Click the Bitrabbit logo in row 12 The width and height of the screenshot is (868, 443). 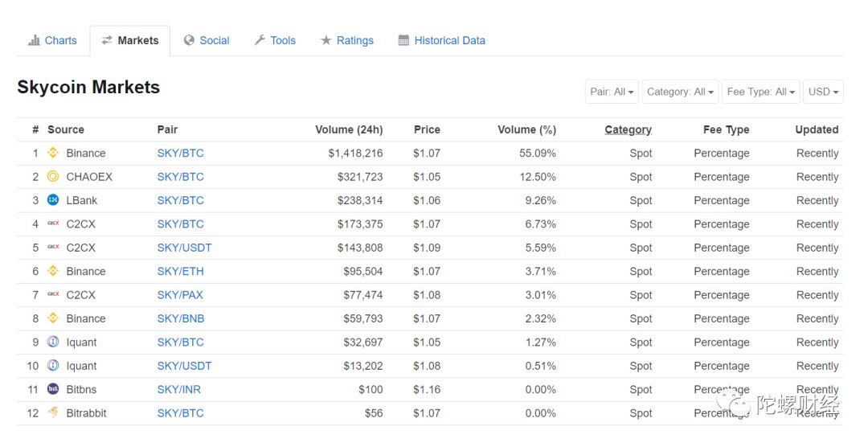[53, 412]
